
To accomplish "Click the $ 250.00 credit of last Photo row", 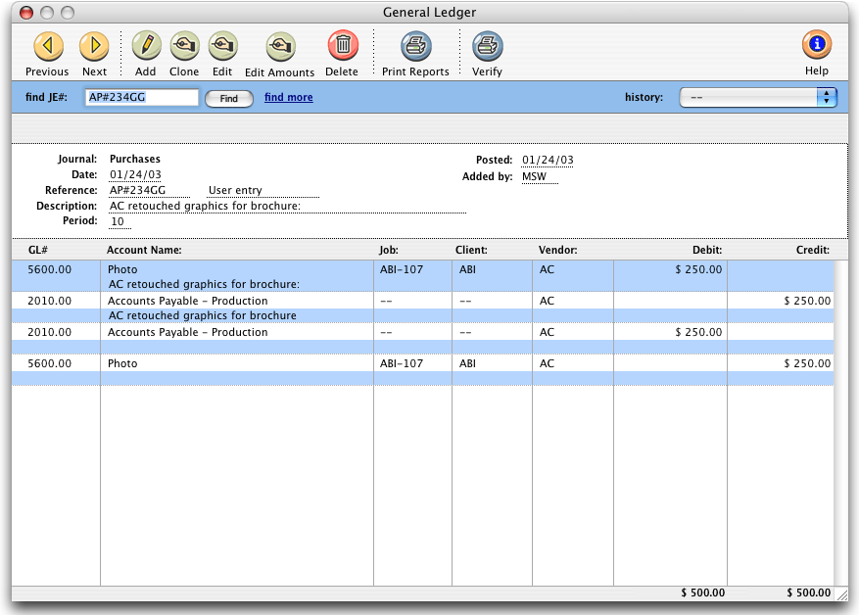I will (807, 363).
